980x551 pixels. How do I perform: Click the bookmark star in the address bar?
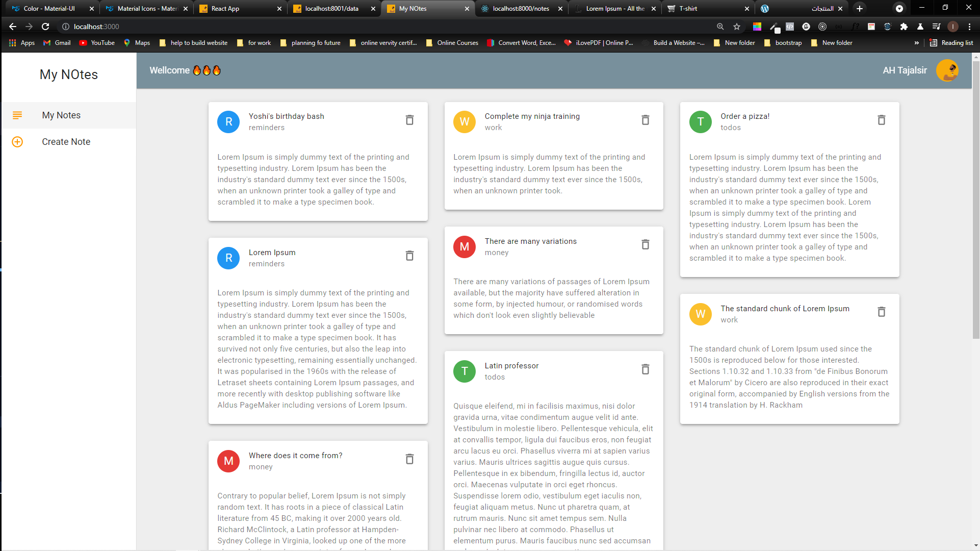pos(736,27)
